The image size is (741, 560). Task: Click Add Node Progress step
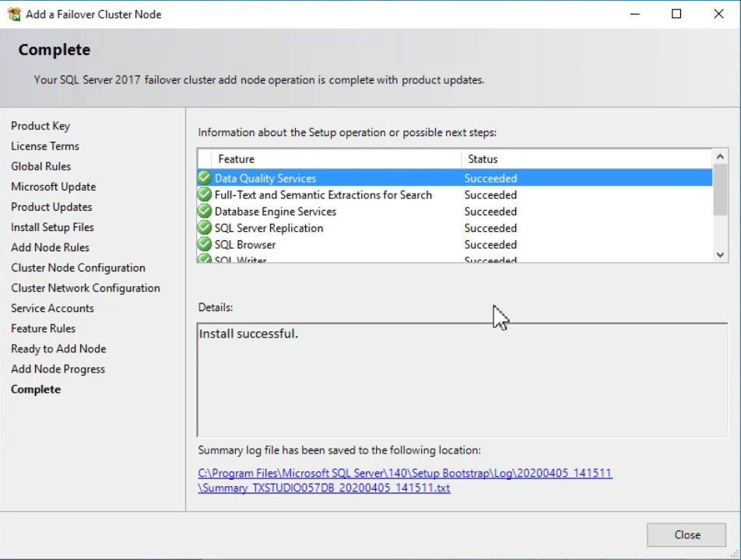pos(58,369)
